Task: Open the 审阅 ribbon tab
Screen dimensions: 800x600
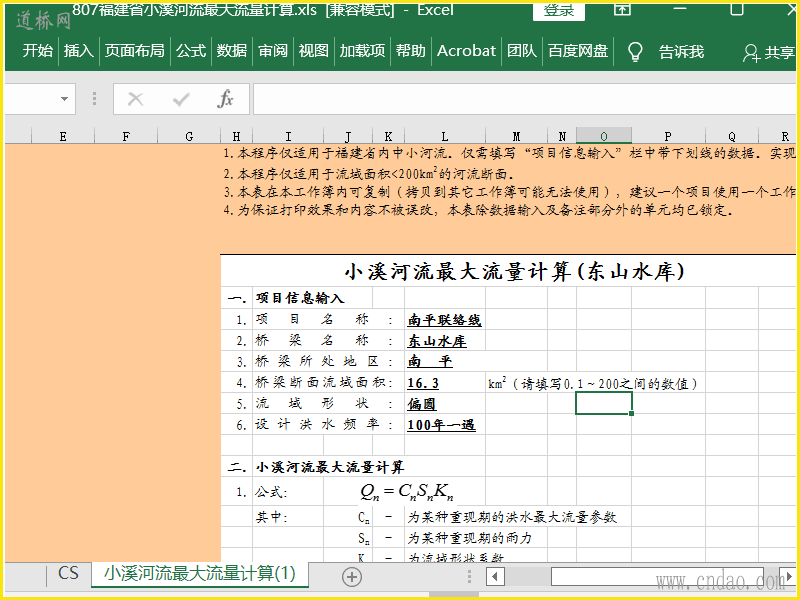Action: pyautogui.click(x=273, y=51)
